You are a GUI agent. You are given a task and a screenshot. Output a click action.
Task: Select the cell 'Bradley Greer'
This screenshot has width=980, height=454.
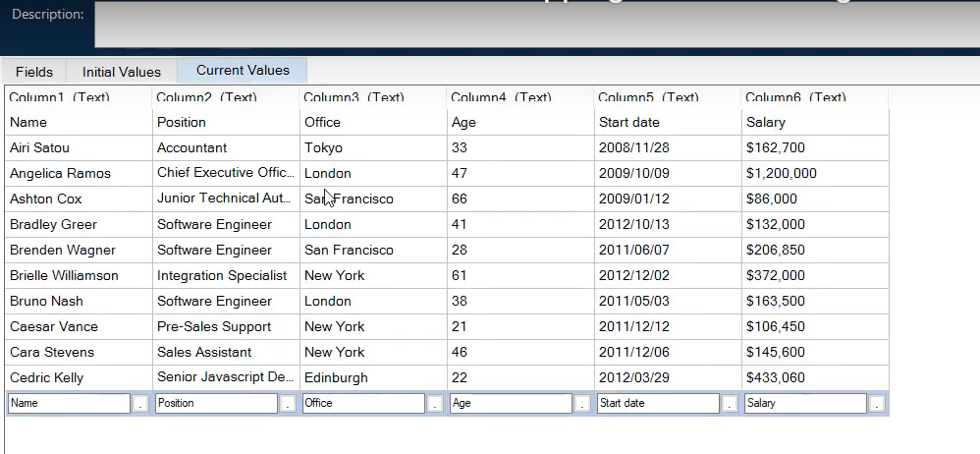click(79, 224)
